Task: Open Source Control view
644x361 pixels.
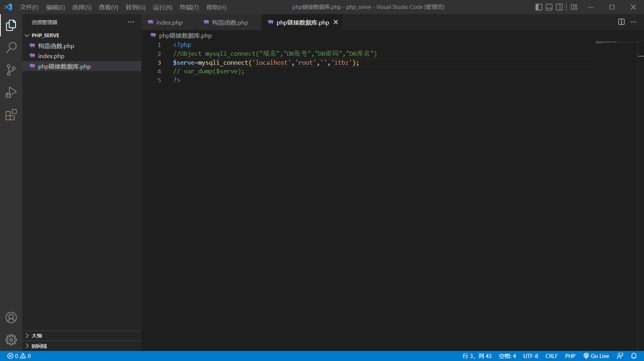Action: pyautogui.click(x=11, y=70)
